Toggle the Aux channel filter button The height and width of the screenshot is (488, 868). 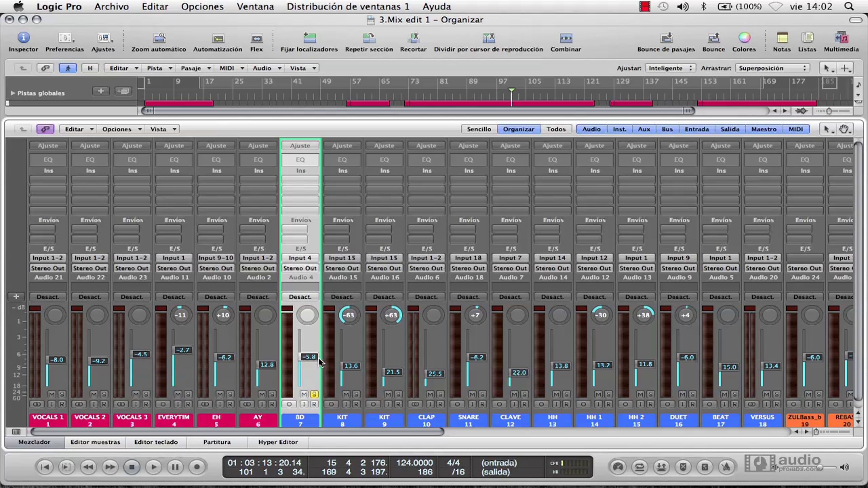pos(644,129)
